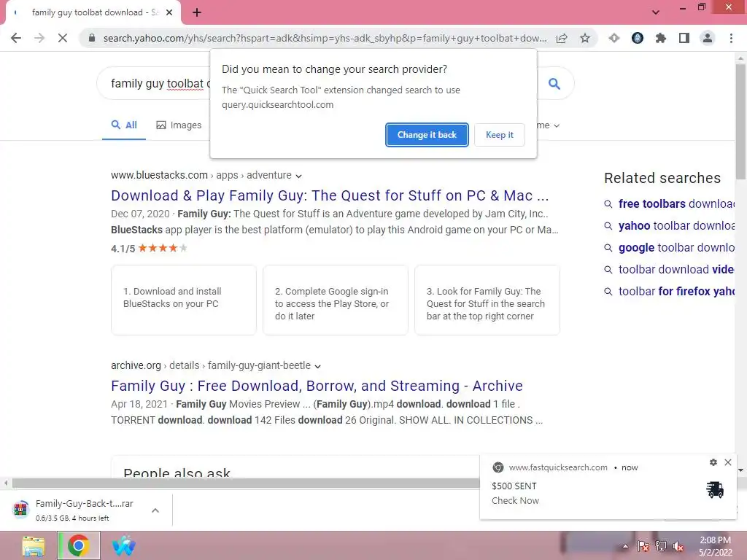Expand the archive.org result URL chevron

(318, 366)
